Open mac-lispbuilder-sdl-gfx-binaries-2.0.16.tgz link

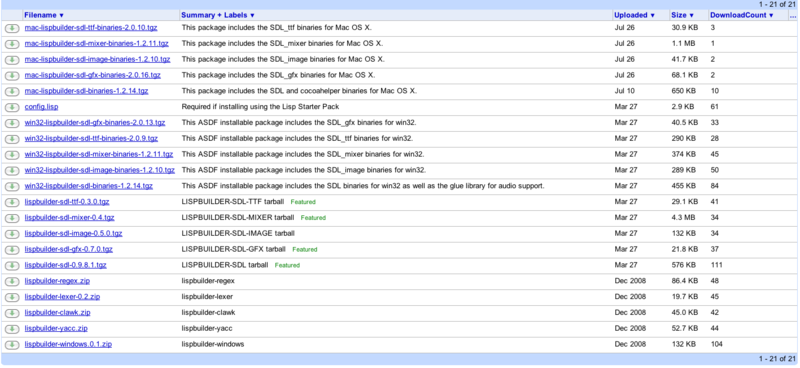[x=92, y=75]
